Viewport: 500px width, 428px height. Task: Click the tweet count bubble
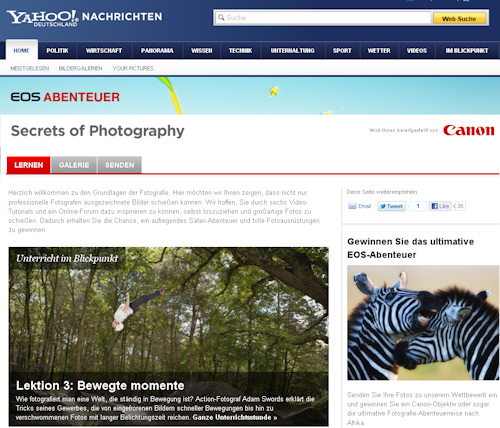(x=418, y=206)
